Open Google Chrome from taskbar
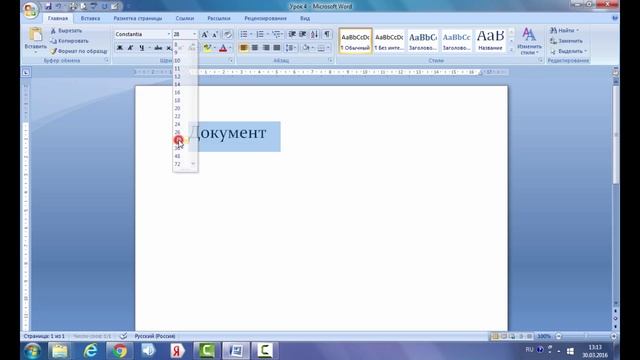640x360 pixels. [x=120, y=351]
